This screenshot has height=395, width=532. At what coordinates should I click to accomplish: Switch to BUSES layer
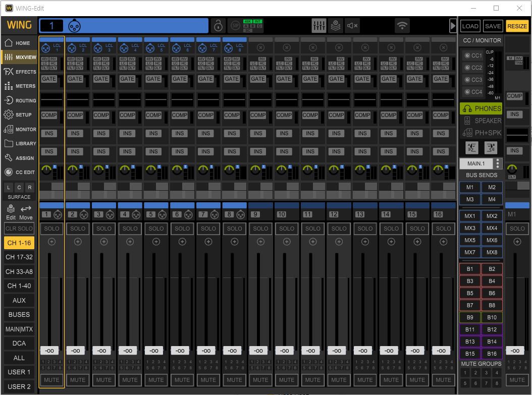point(19,315)
